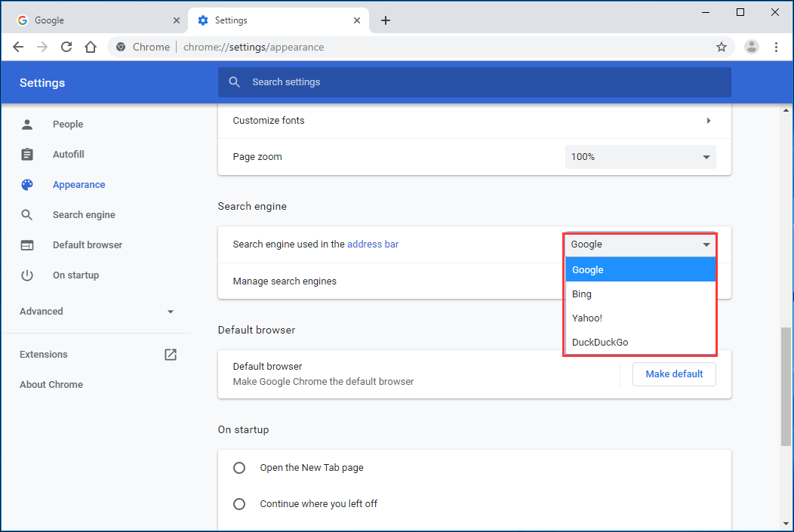This screenshot has height=532, width=794.
Task: Open Chrome's three-dot menu
Action: click(x=776, y=47)
